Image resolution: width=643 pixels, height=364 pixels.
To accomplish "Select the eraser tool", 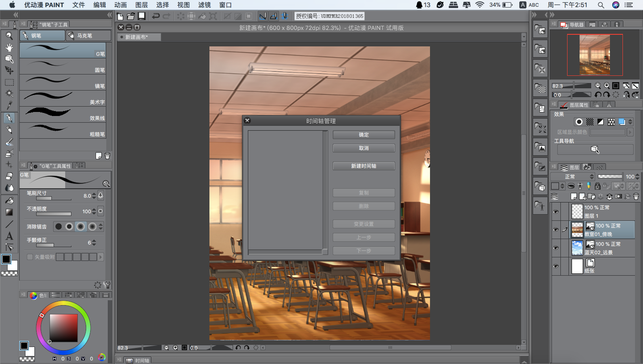I will coord(9,177).
